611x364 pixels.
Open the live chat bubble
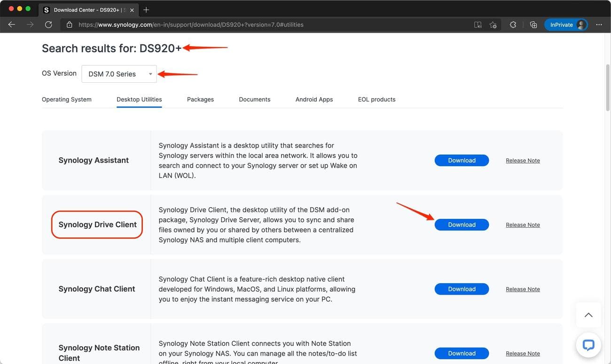(x=588, y=345)
